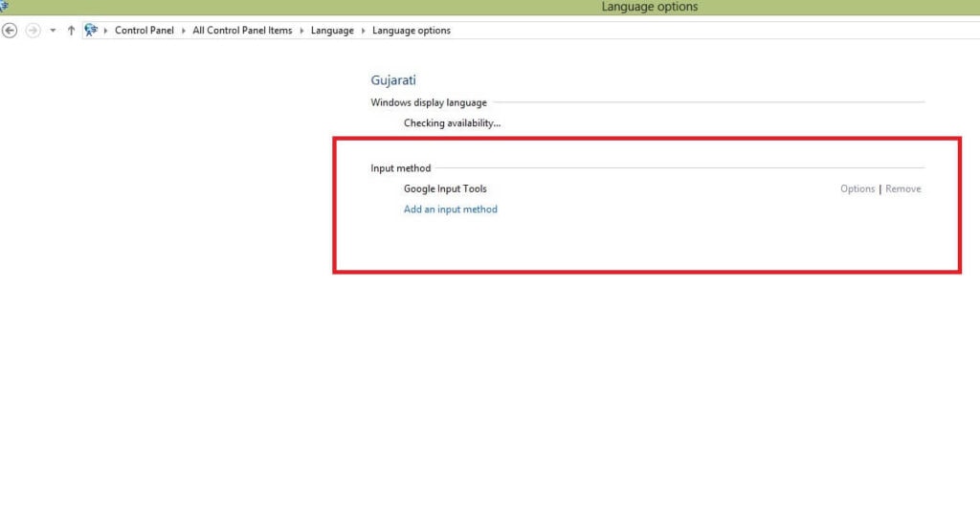The width and height of the screenshot is (980, 509).
Task: Click the Back navigation arrow
Action: tap(10, 30)
